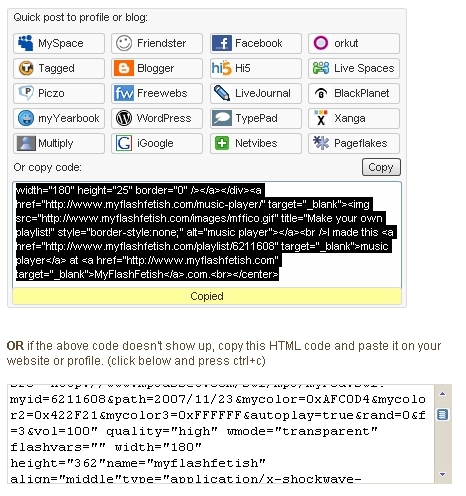This screenshot has width=466, height=496.
Task: Post to Live Spaces blog
Action: pos(354,68)
